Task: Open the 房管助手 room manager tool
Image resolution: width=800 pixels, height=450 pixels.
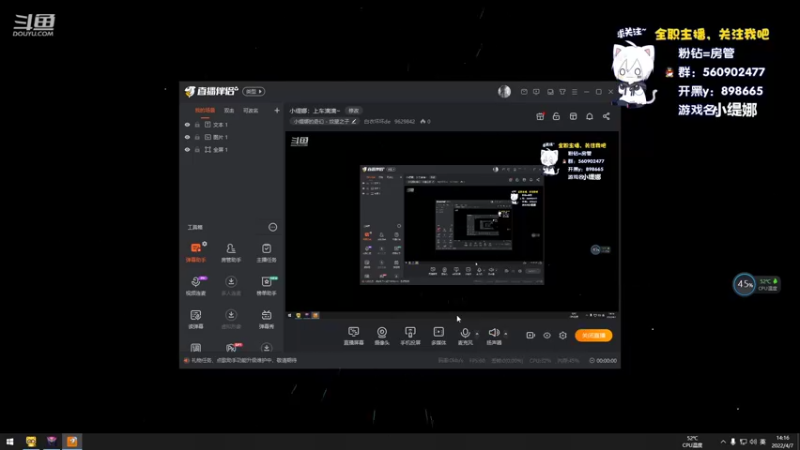Action: 231,252
